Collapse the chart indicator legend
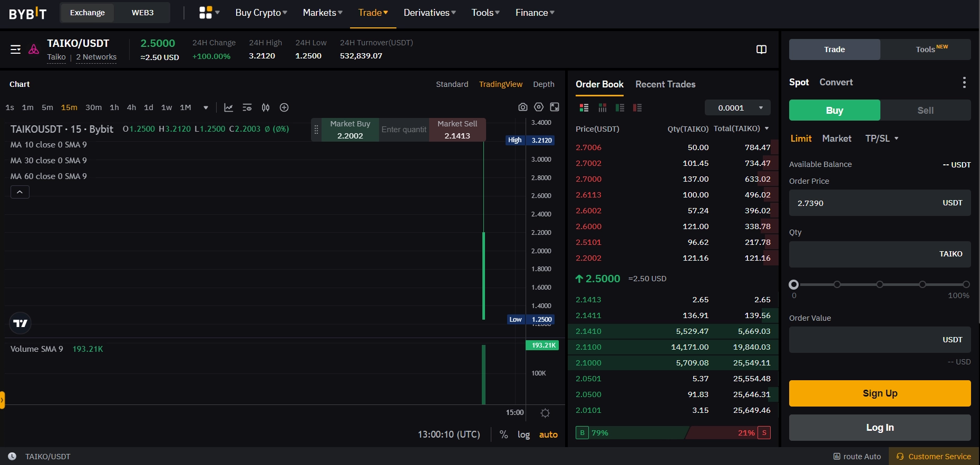Screen dimensions: 980x465 tap(20, 192)
